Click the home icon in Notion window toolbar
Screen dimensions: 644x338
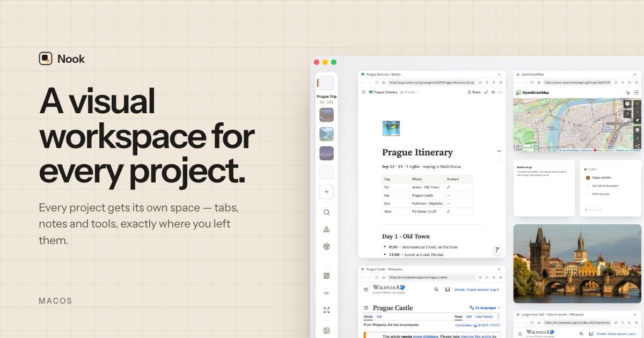pos(383,83)
